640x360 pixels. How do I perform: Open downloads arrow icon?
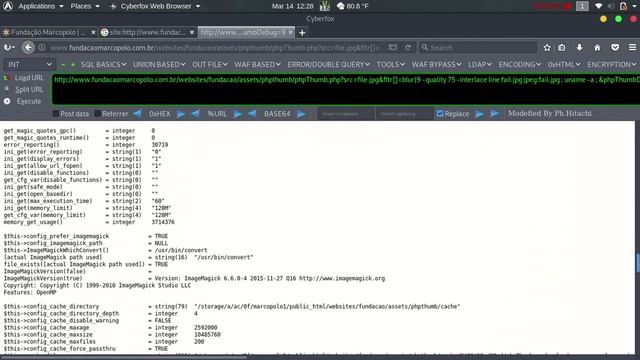(x=579, y=48)
